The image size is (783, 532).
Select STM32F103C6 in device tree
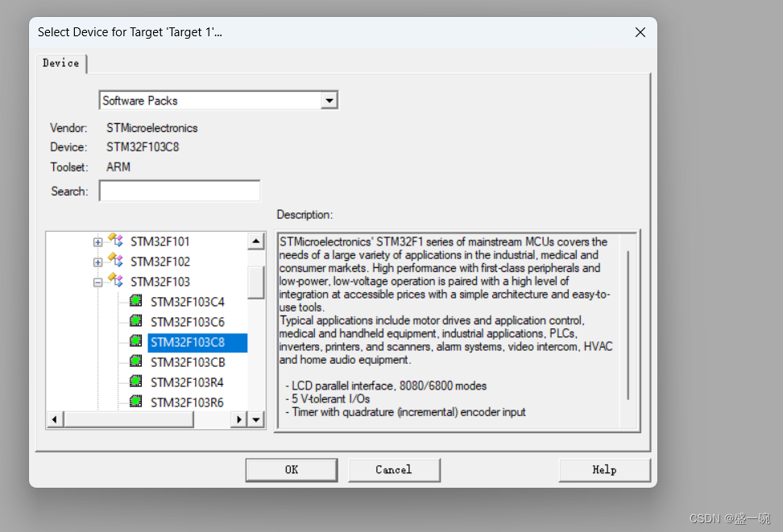pyautogui.click(x=188, y=322)
